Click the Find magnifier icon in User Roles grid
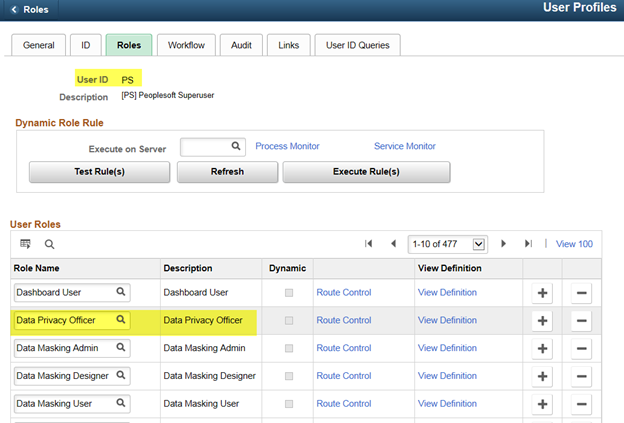Screen dimensions: 624x423 pyautogui.click(x=49, y=243)
